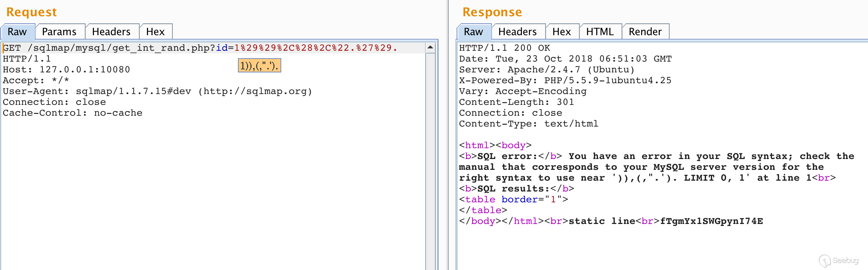868x270 pixels.
Task: Click the sqlmap User-Agent header line
Action: tap(158, 91)
